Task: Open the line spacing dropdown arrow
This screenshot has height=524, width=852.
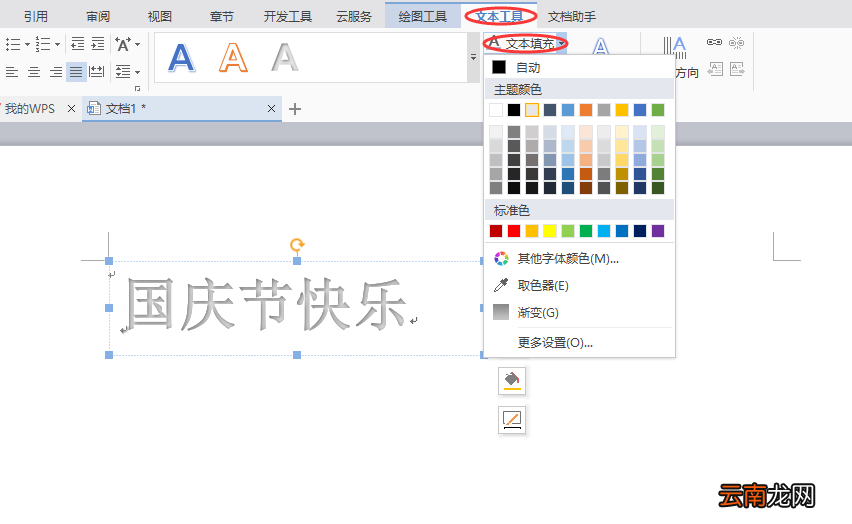Action: point(137,72)
